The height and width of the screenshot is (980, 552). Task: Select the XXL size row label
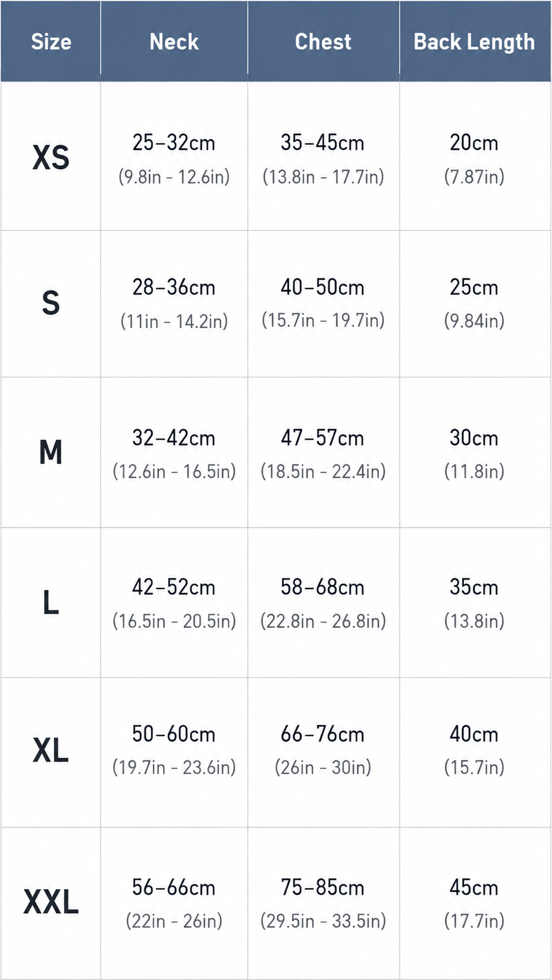click(x=51, y=901)
